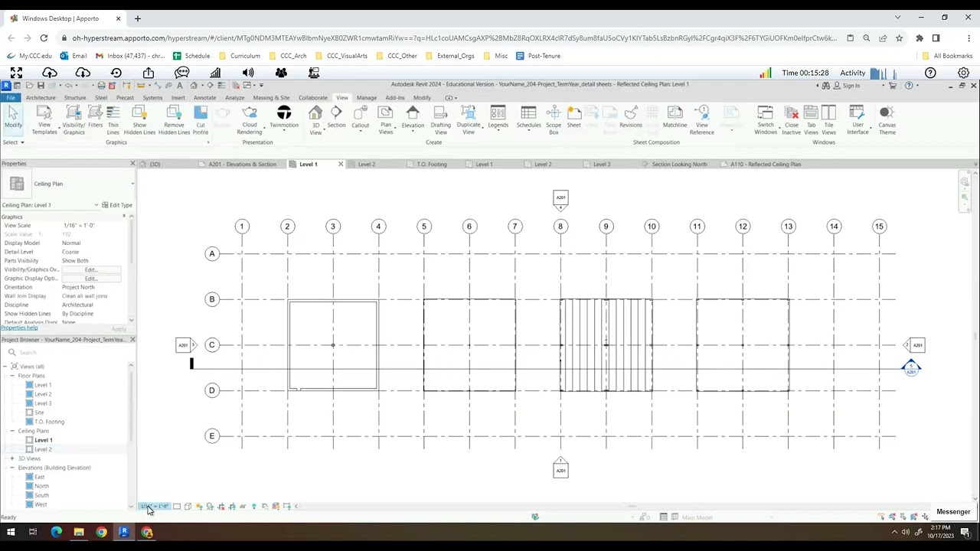Select the Cut Profile tool

pyautogui.click(x=201, y=119)
